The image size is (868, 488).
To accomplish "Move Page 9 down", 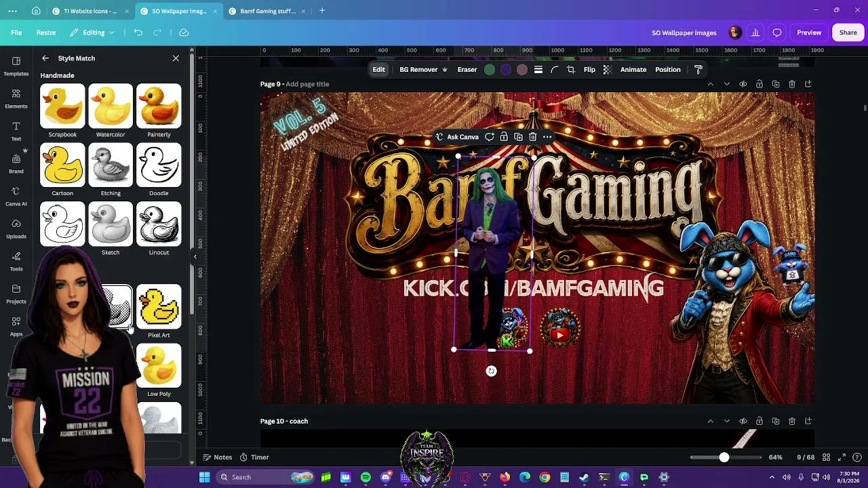I will pos(726,84).
